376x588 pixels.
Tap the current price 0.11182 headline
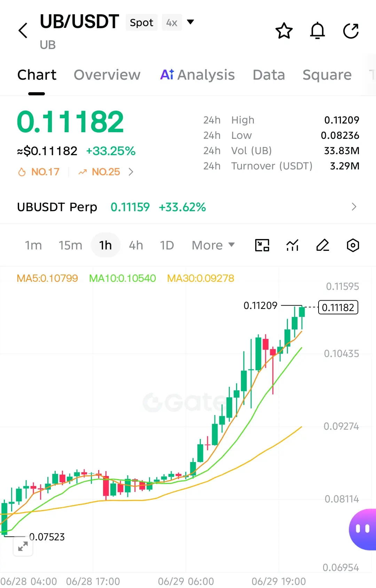[70, 122]
